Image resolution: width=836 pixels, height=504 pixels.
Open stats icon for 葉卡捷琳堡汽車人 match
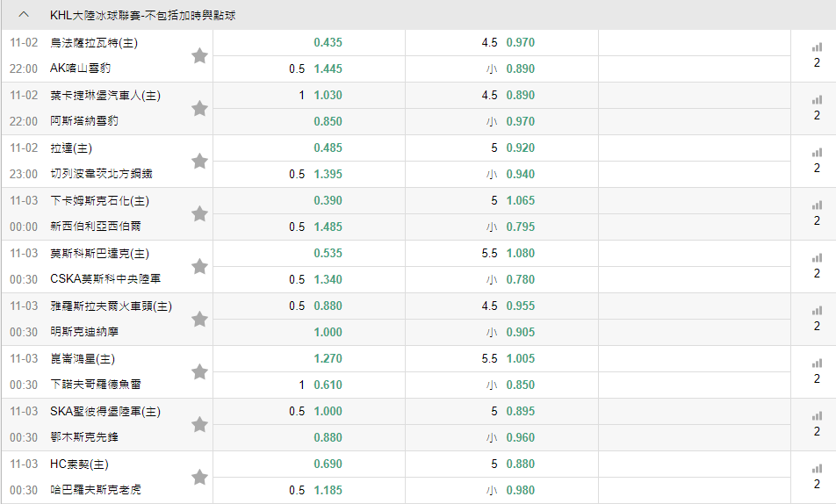click(817, 100)
